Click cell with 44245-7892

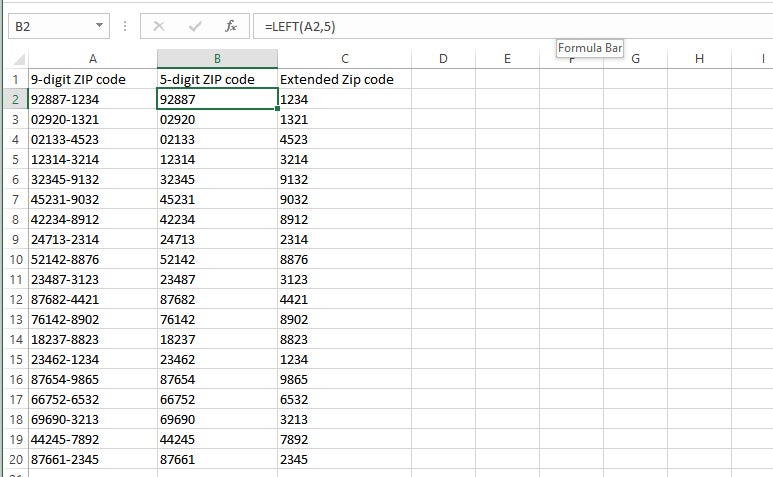pos(93,440)
